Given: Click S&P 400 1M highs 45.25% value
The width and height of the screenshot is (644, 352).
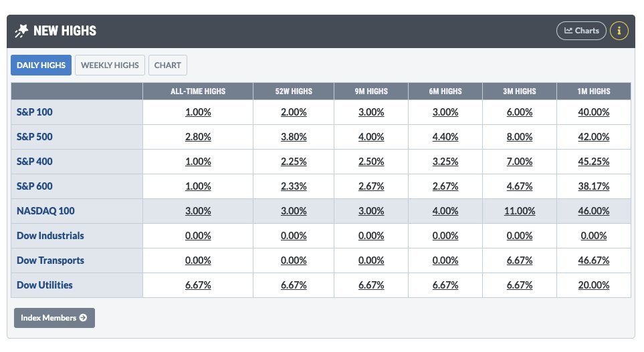Looking at the screenshot, I should click(x=593, y=162).
